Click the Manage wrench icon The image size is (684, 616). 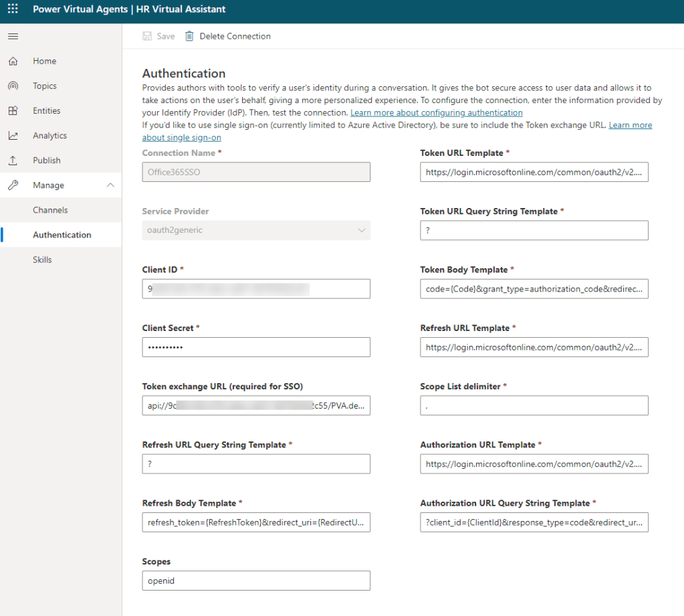13,185
